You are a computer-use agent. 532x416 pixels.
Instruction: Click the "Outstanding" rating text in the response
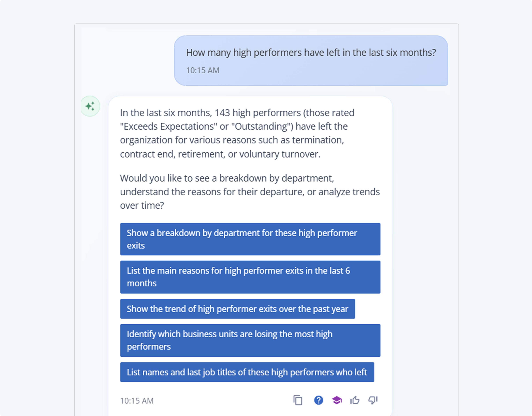click(x=261, y=126)
